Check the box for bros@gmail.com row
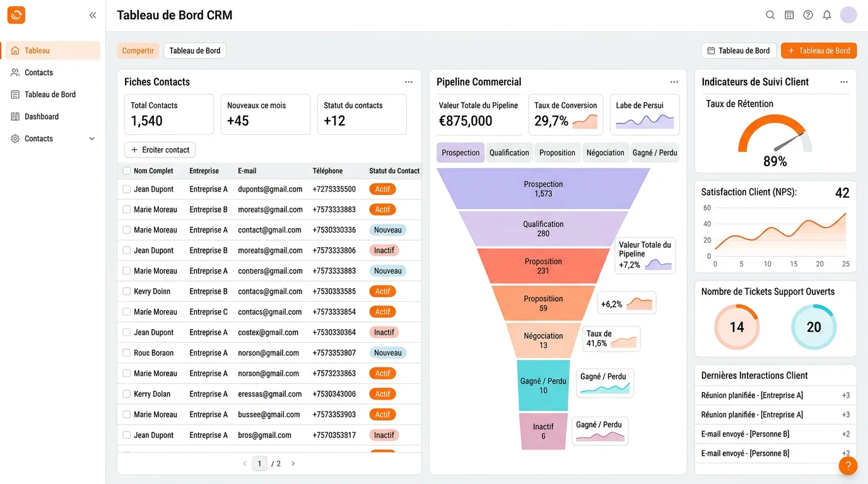868x484 pixels. 127,435
